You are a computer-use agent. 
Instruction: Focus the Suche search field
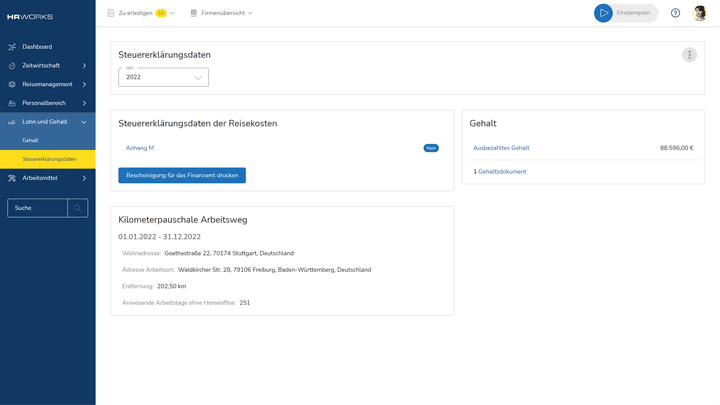38,208
